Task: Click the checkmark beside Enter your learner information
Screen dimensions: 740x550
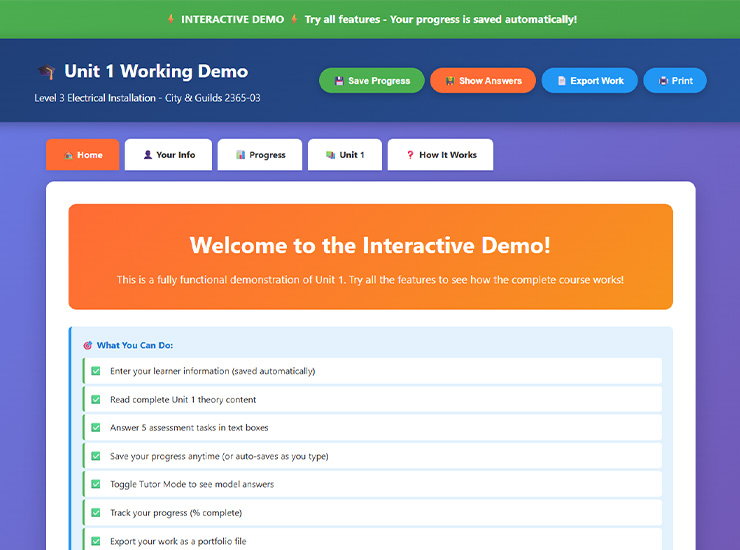Action: click(96, 371)
